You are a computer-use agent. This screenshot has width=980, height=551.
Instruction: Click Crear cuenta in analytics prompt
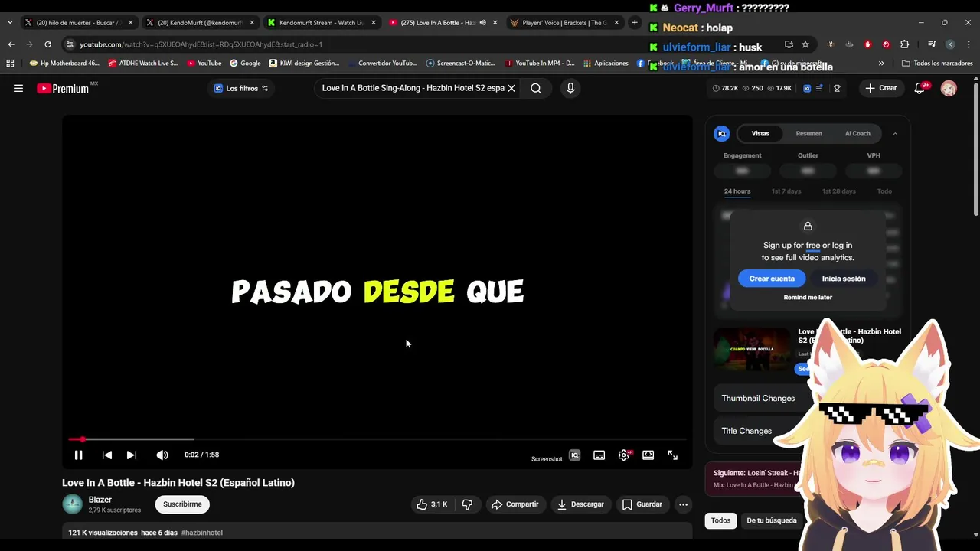772,279
